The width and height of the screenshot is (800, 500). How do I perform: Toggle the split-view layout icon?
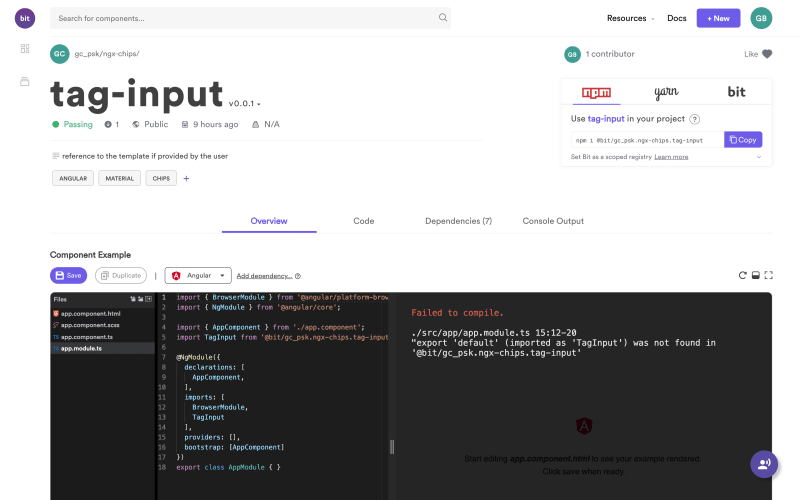pos(756,276)
